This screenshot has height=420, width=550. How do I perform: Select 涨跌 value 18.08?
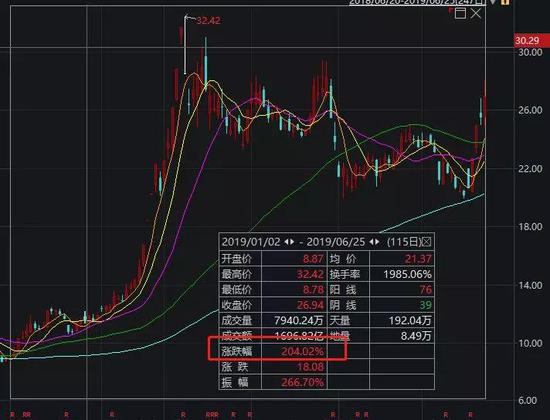[310, 367]
